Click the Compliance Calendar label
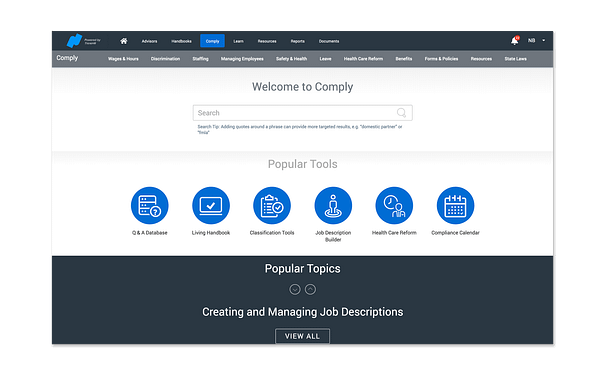Screen dimensions: 600x375 455,233
